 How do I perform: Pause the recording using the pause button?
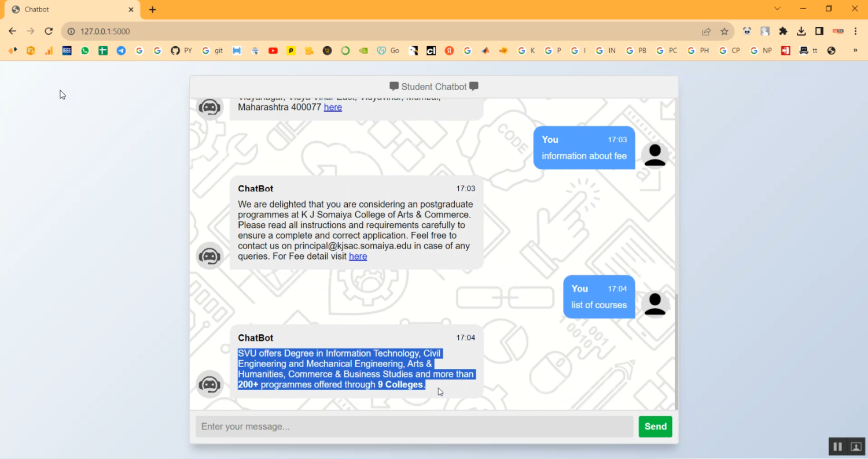pyautogui.click(x=837, y=446)
